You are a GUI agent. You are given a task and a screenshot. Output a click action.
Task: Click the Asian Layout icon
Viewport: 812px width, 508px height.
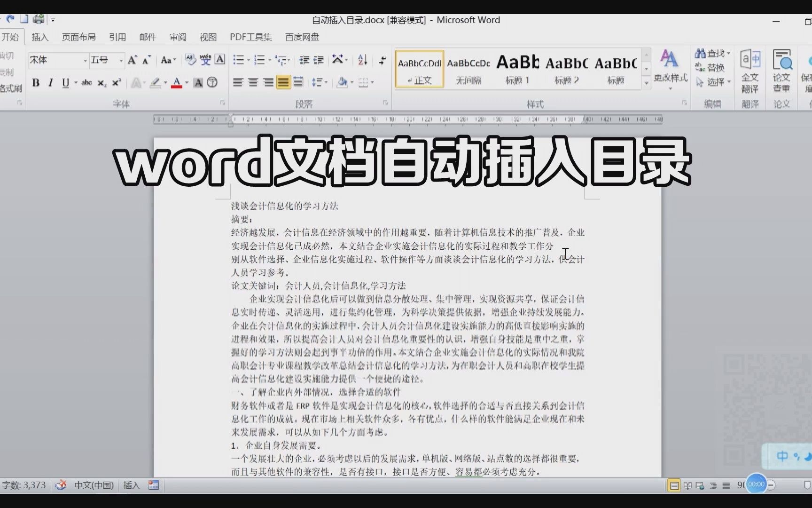337,59
